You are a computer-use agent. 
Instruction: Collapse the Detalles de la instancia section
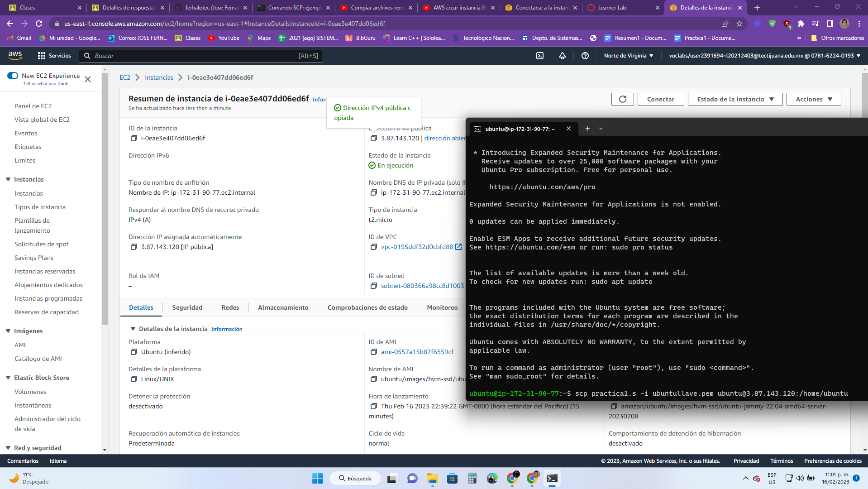[x=133, y=329]
